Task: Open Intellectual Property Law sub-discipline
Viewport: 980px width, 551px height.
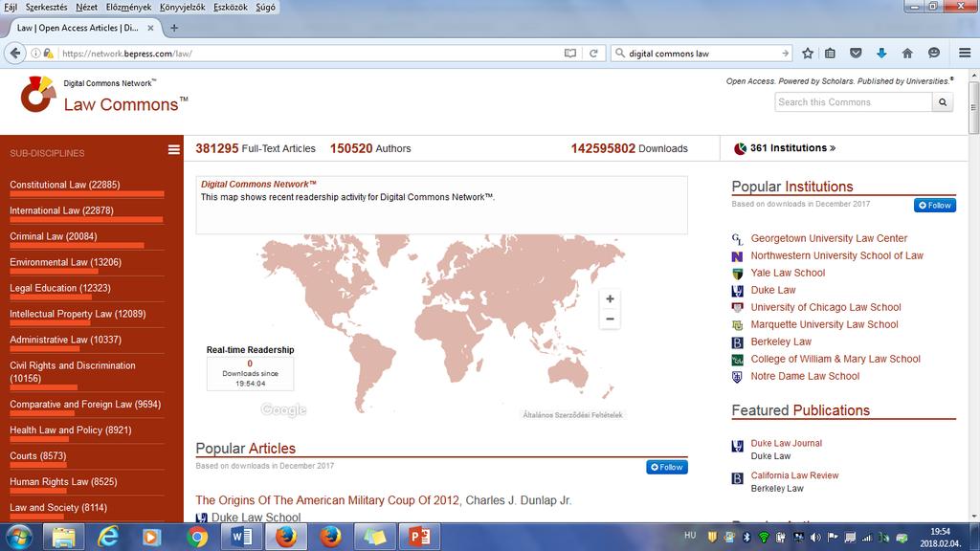Action: click(x=78, y=314)
